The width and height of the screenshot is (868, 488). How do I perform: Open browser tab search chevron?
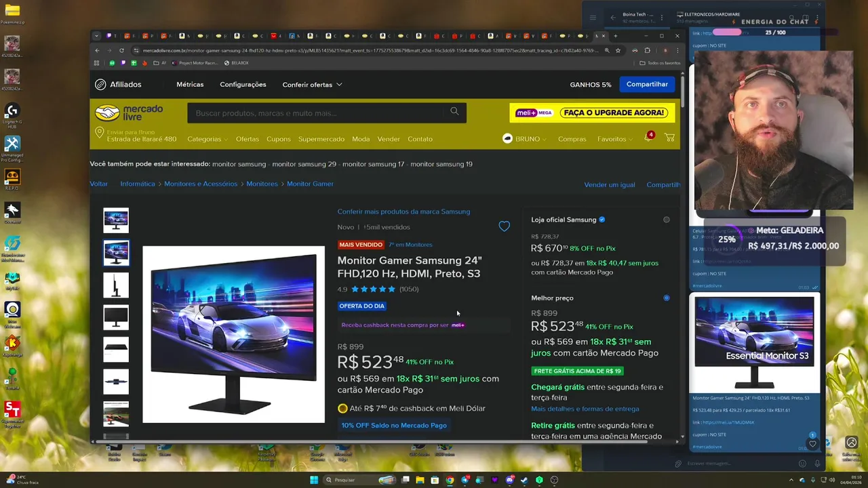96,36
